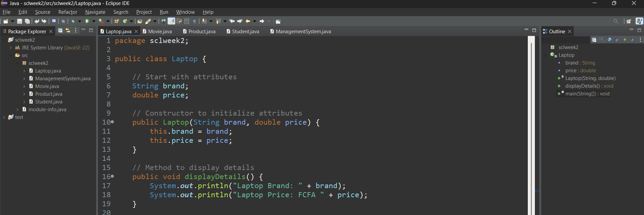Create a new Java package via toolbar icon
The width and height of the screenshot is (644, 215).
[117, 21]
